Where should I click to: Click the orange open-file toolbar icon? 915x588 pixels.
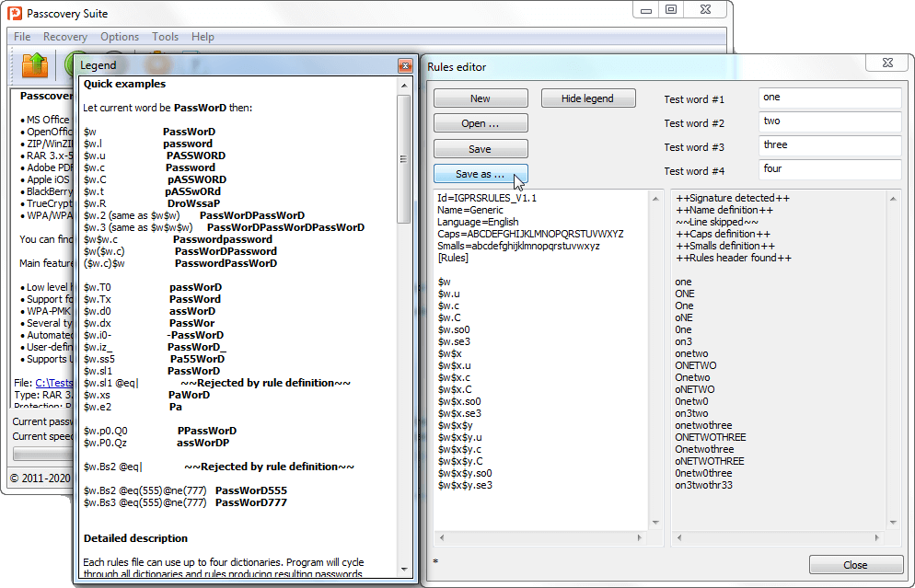click(x=34, y=64)
